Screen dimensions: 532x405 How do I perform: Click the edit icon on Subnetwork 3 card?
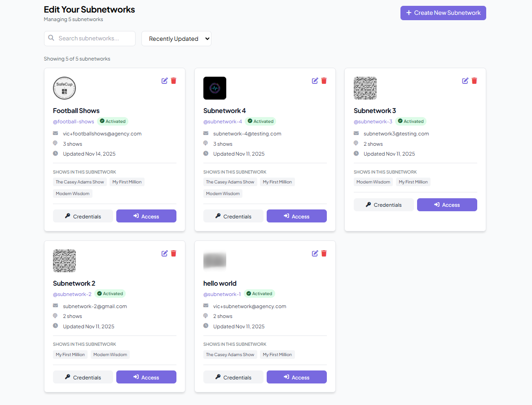click(465, 81)
